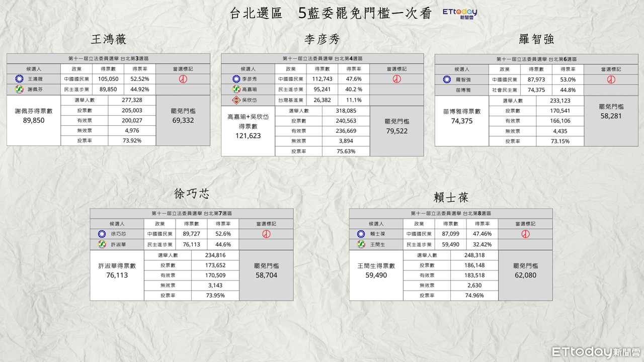Click the turnout rate 73.95%

tap(215, 296)
